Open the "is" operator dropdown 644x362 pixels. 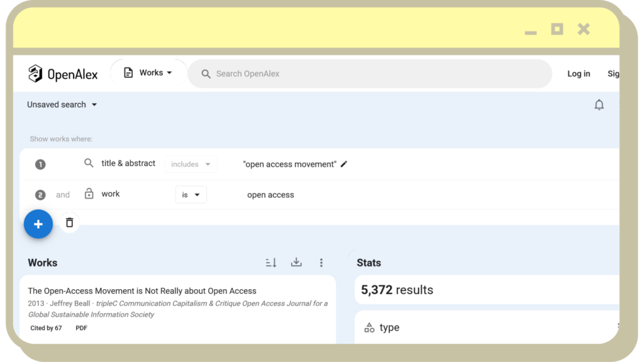point(191,195)
